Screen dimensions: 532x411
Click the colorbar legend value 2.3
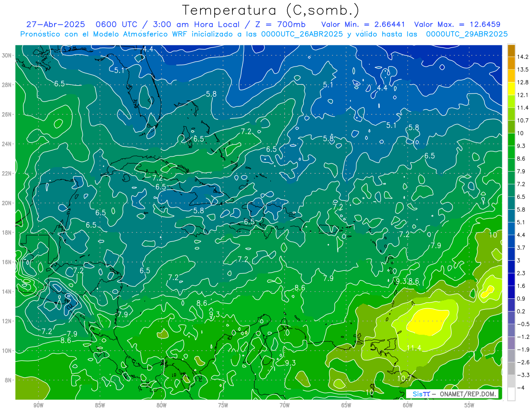pyautogui.click(x=521, y=273)
